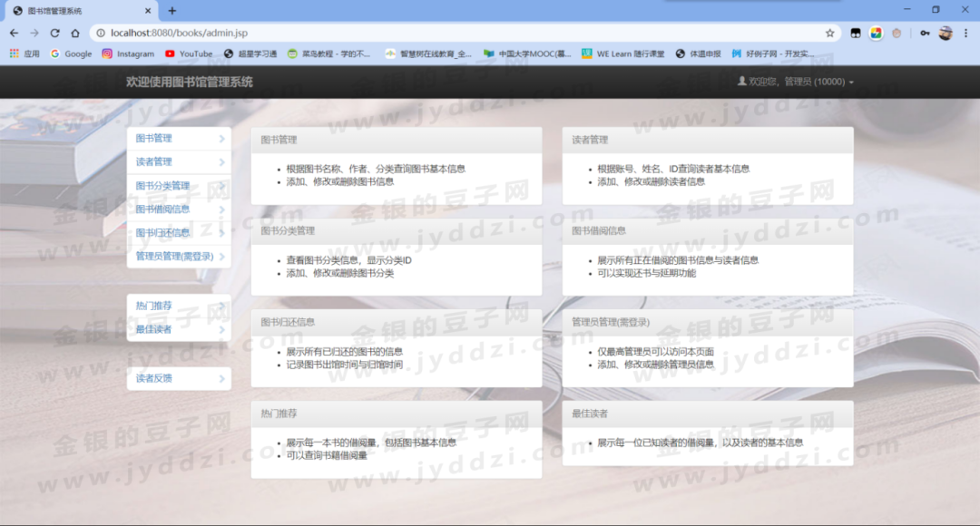The width and height of the screenshot is (980, 526).
Task: Click the chevron beside sidebar 读者管理
Action: pos(222,162)
